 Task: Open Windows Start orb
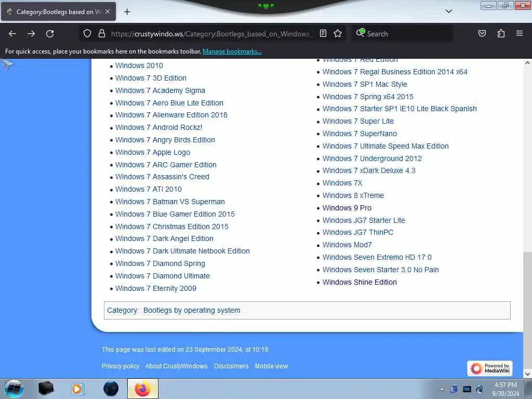14,389
